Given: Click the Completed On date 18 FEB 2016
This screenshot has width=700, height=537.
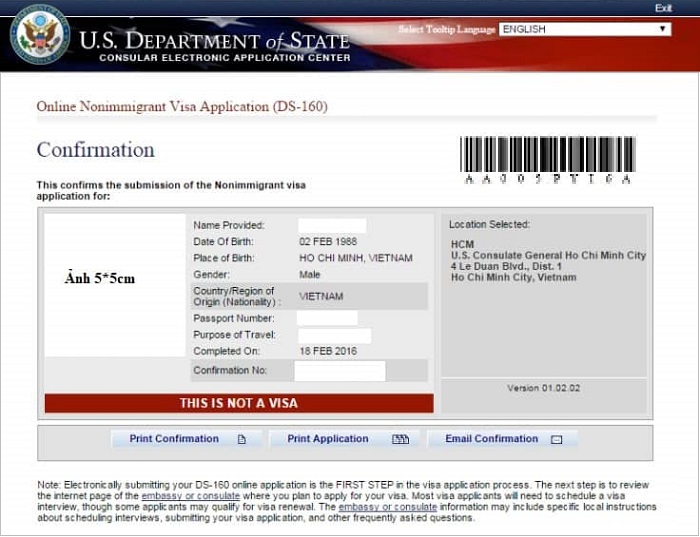Looking at the screenshot, I should click(328, 351).
